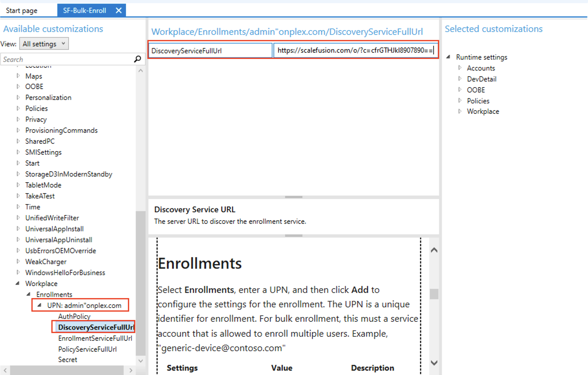This screenshot has width=588, height=375.
Task: Expand the Privacy node
Action: [x=18, y=119]
